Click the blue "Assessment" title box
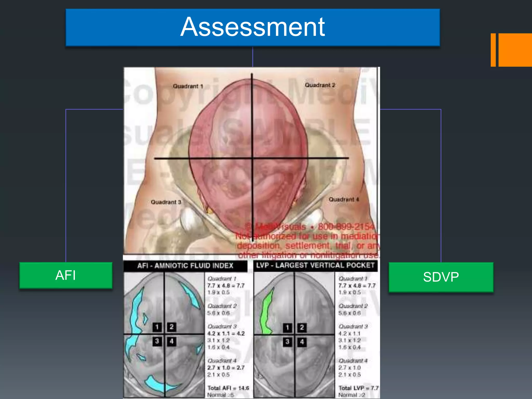 click(252, 27)
